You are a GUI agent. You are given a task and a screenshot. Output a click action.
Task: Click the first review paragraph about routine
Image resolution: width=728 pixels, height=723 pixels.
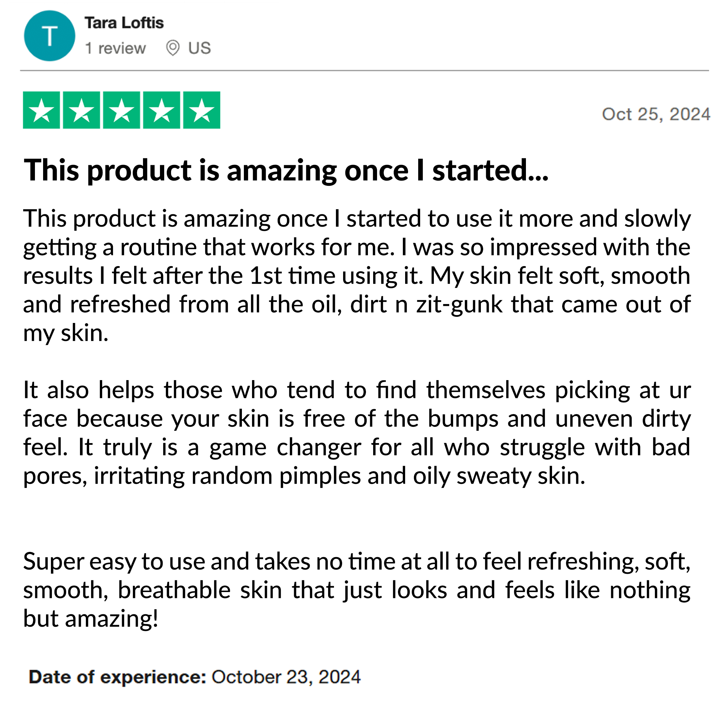[x=357, y=276]
